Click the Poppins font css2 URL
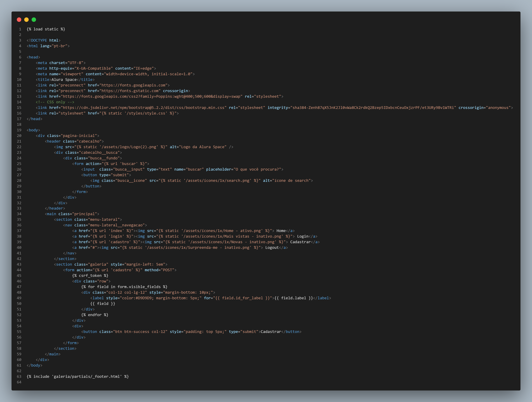Viewport: 532px width, 402px height. click(x=152, y=96)
